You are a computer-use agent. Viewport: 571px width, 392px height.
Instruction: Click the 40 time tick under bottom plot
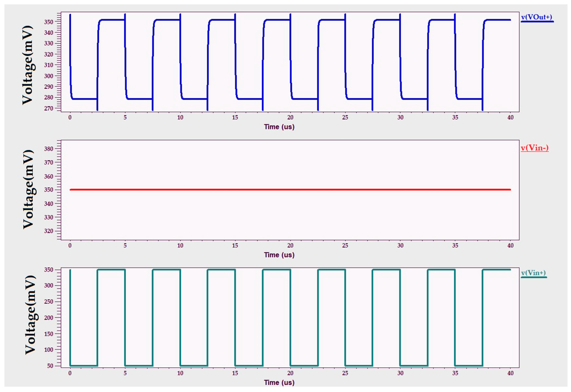pos(510,373)
